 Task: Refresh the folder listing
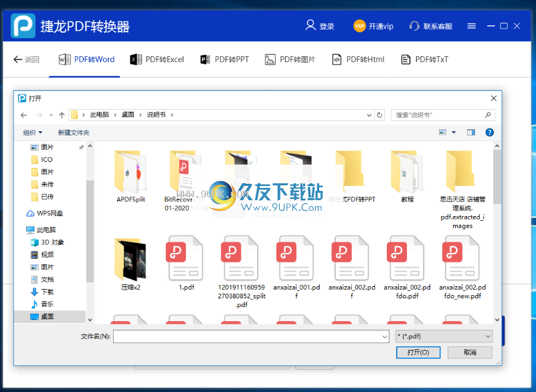tap(379, 115)
